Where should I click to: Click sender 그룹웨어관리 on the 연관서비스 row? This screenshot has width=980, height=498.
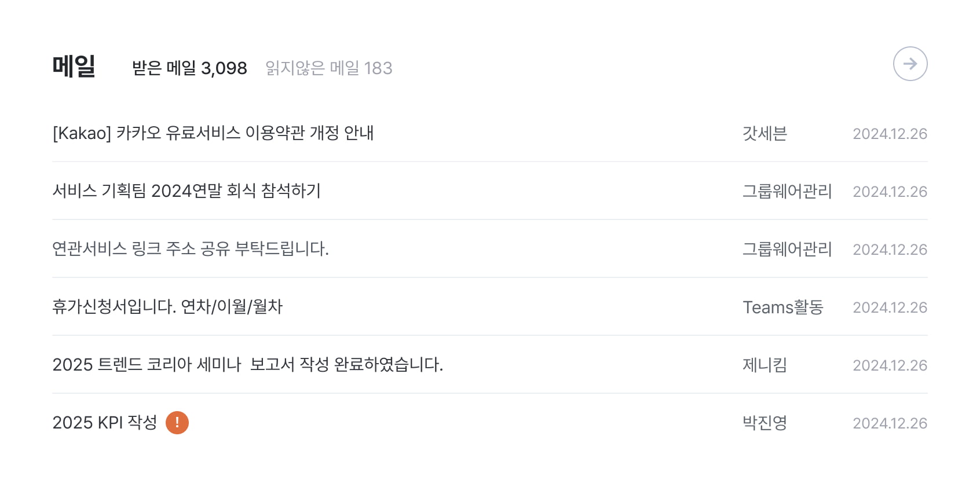pos(787,250)
